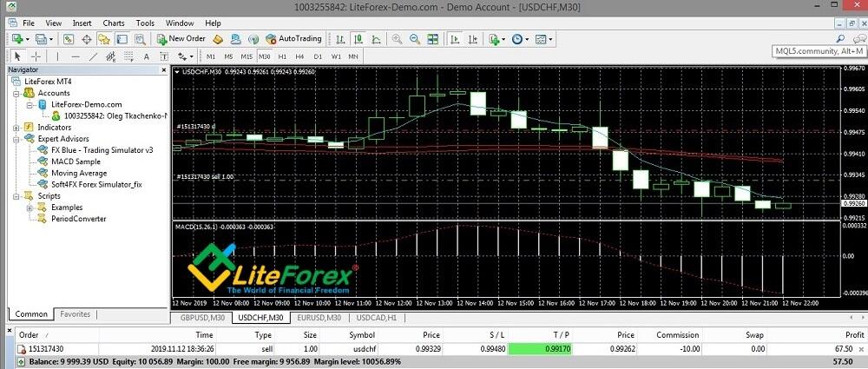
Task: Open the Charts menu
Action: (114, 23)
